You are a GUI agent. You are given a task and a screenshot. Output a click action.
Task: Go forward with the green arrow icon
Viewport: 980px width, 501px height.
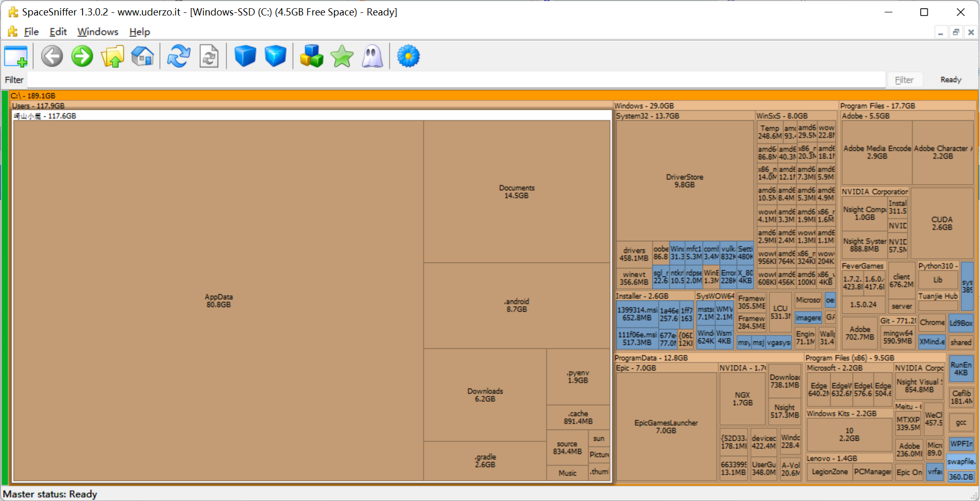click(82, 56)
